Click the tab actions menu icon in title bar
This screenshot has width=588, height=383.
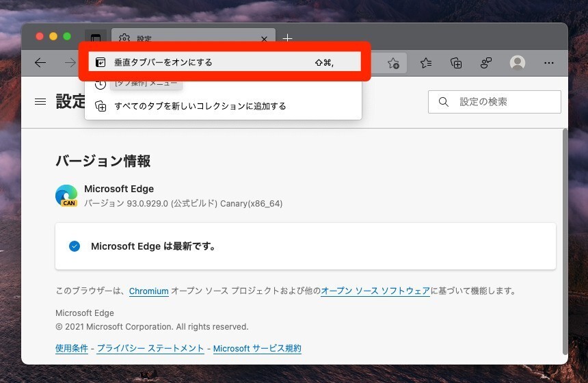(x=96, y=38)
